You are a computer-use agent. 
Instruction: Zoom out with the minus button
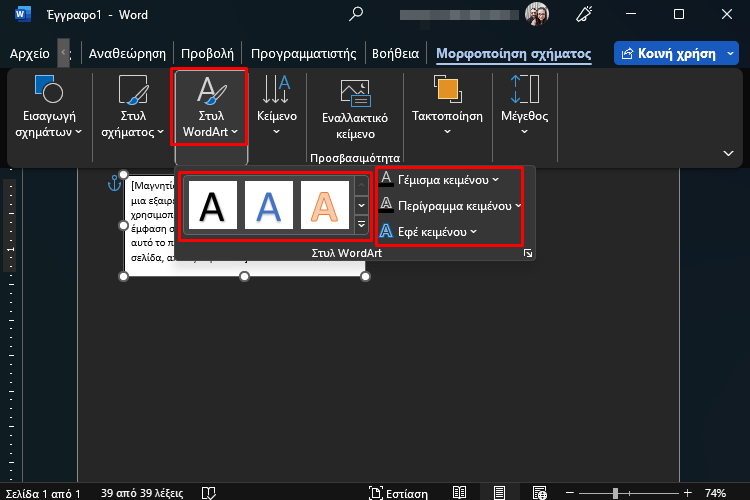(570, 492)
